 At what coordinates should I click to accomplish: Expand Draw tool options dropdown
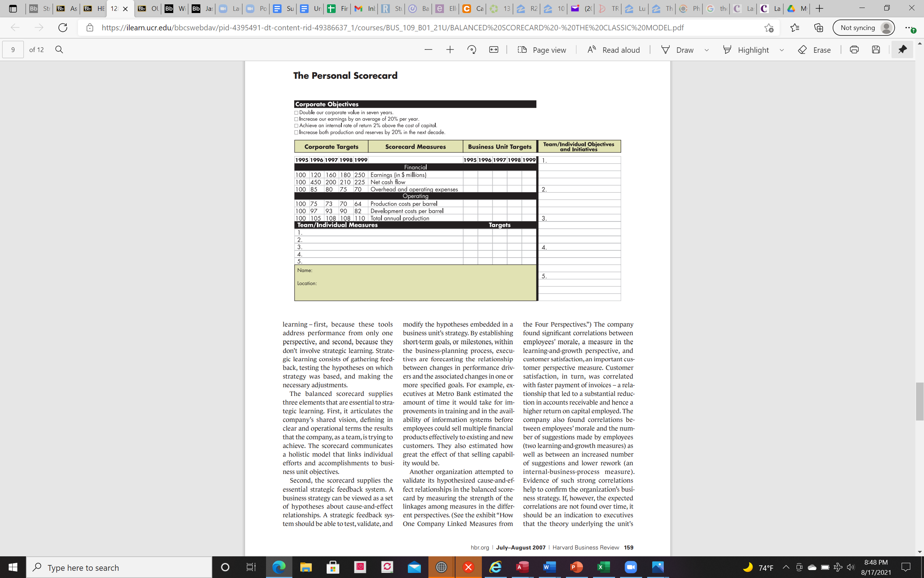tap(707, 50)
